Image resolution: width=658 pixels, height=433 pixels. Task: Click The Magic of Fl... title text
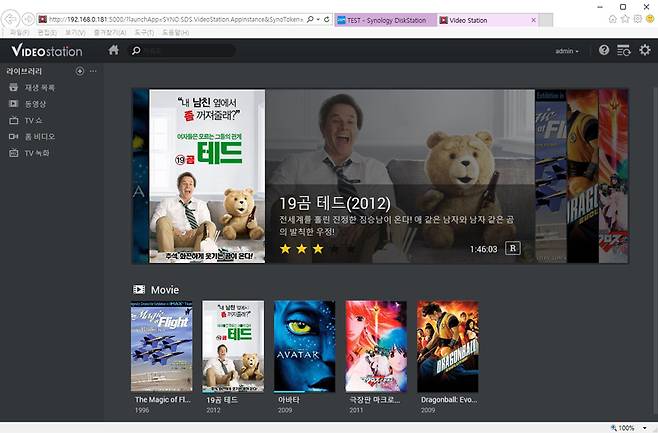pyautogui.click(x=163, y=400)
